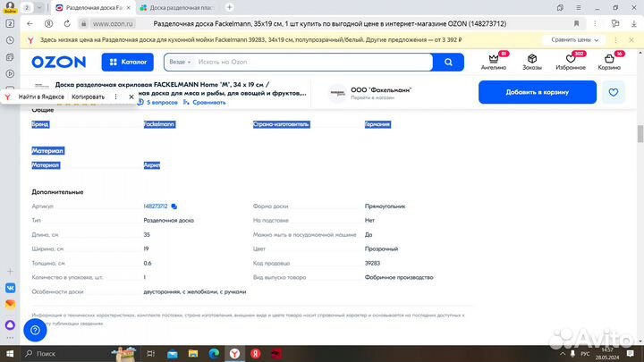The width and height of the screenshot is (644, 362).
Task: Open the ООО Факельманн seller link
Action: pyautogui.click(x=381, y=90)
